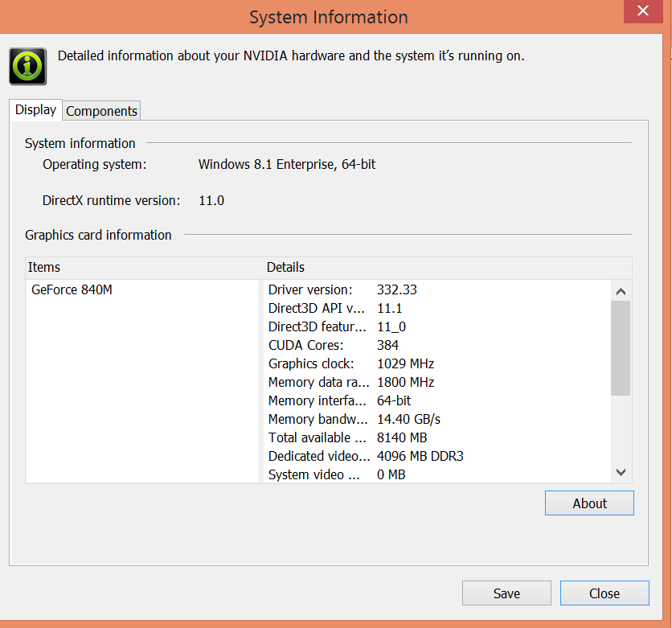The image size is (672, 628).
Task: Select the Memory interface row
Action: click(437, 400)
